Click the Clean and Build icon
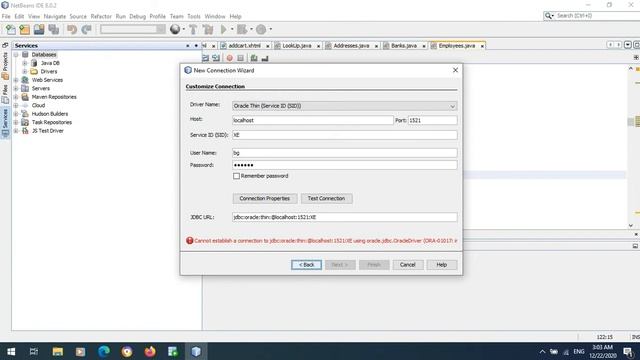Image resolution: width=640 pixels, height=360 pixels. [208, 29]
